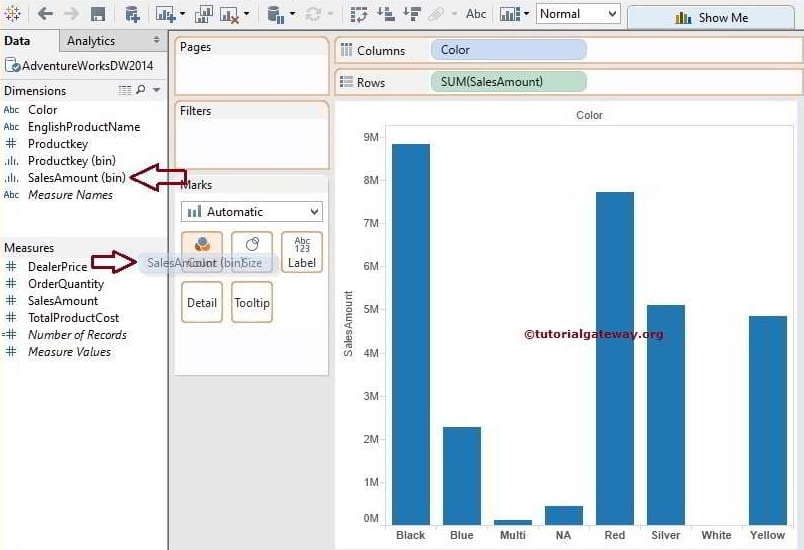Select the Productkey dimension field
Screen dimensions: 804x550
58,144
